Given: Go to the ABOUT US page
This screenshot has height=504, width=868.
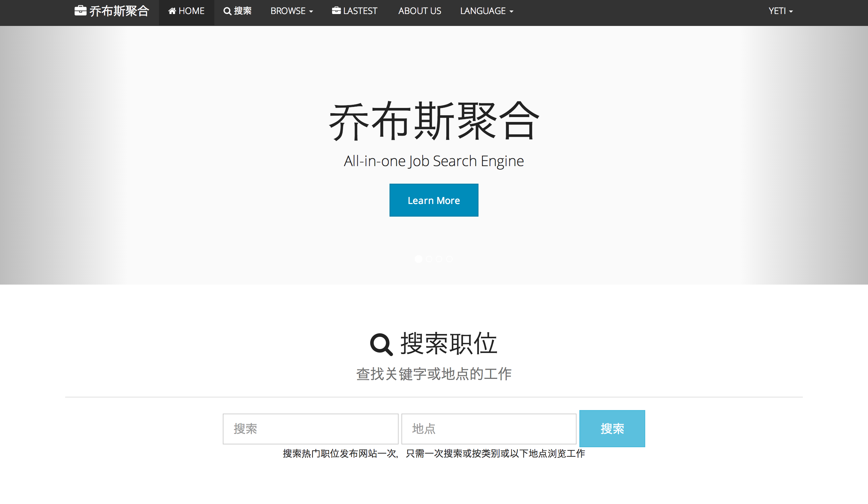Looking at the screenshot, I should coord(420,11).
